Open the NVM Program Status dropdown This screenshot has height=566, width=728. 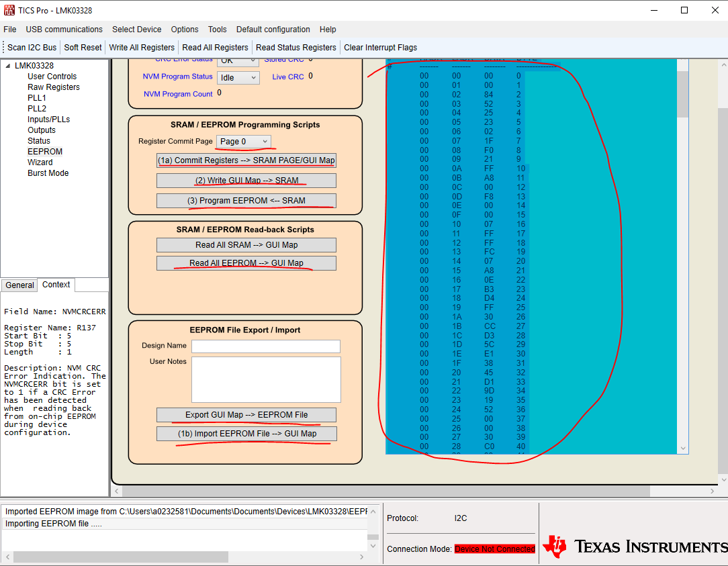pyautogui.click(x=238, y=77)
